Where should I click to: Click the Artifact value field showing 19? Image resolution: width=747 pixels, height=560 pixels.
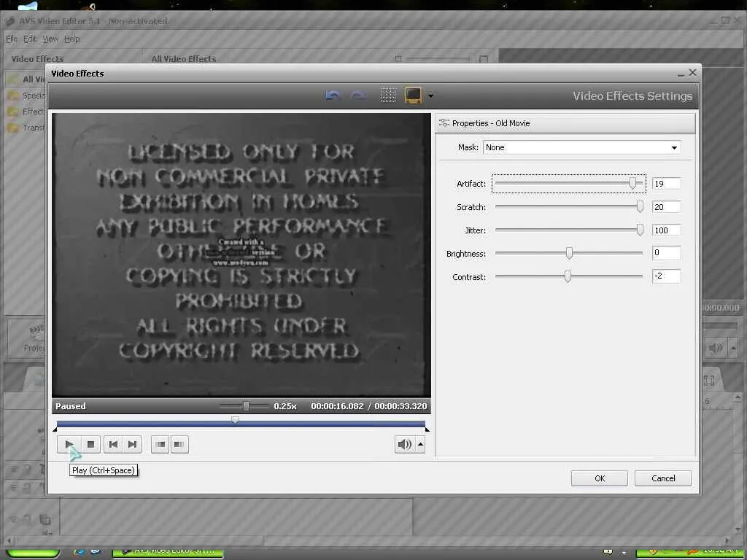coord(666,184)
